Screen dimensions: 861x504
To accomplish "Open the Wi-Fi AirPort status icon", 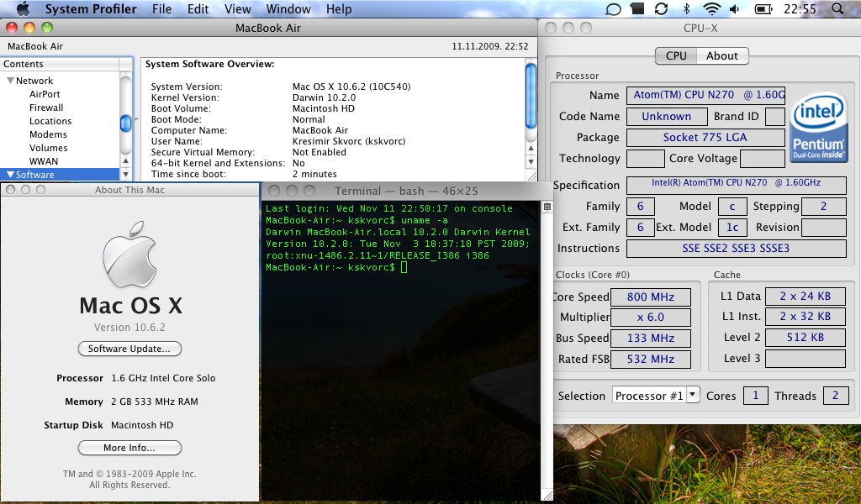I will [x=711, y=8].
